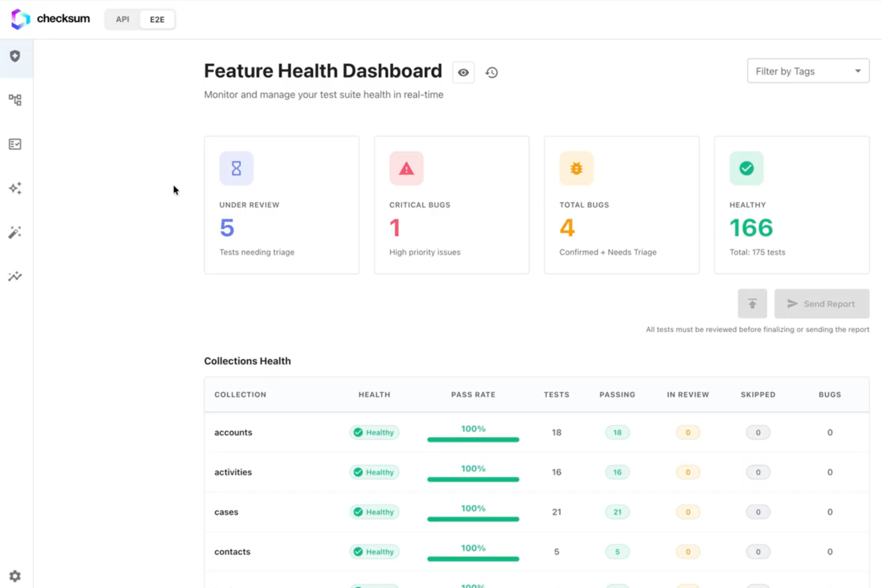The height and width of the screenshot is (588, 882).
Task: Open the Settings gear at sidebar bottom
Action: tap(15, 575)
